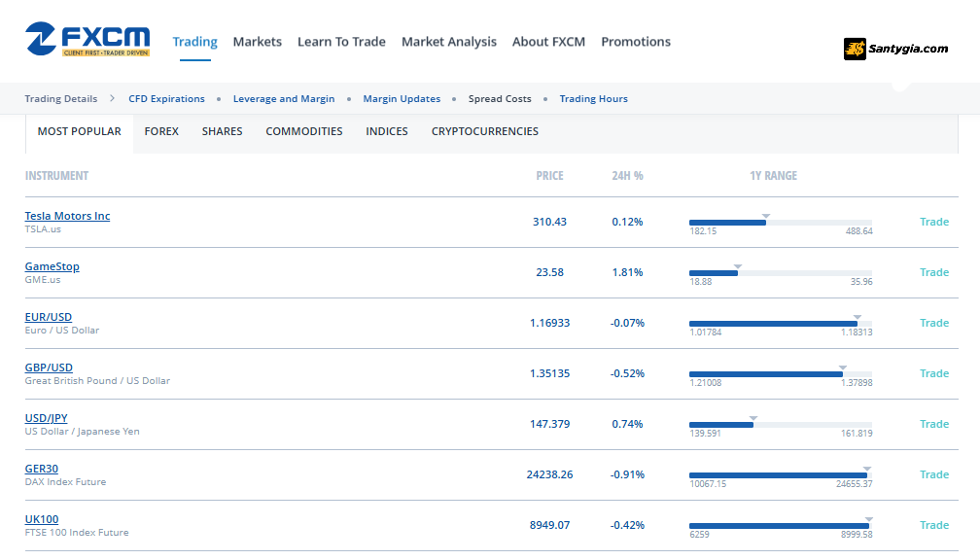Click GER30 24h change -0.91%
The image size is (980, 560).
click(x=627, y=475)
